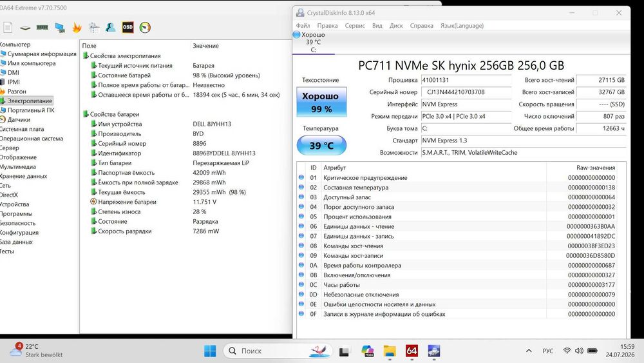Image resolution: width=644 pixels, height=363 pixels.
Task: Start the system stability test flame icon
Action: coord(77,28)
